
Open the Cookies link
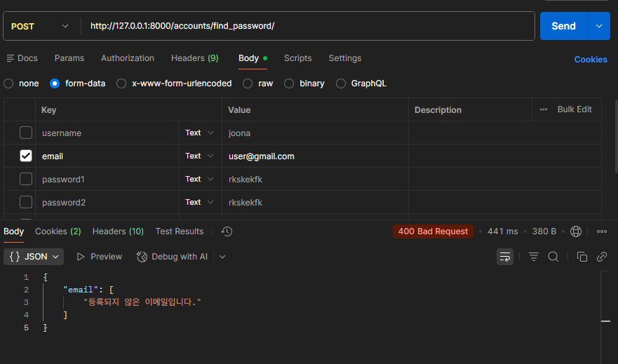[x=591, y=60]
